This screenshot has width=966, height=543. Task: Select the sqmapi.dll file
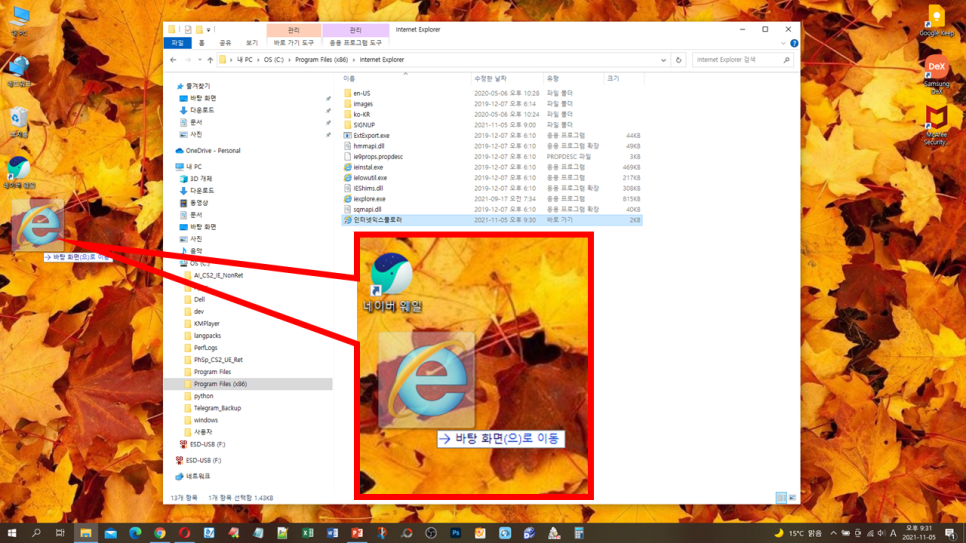point(367,209)
